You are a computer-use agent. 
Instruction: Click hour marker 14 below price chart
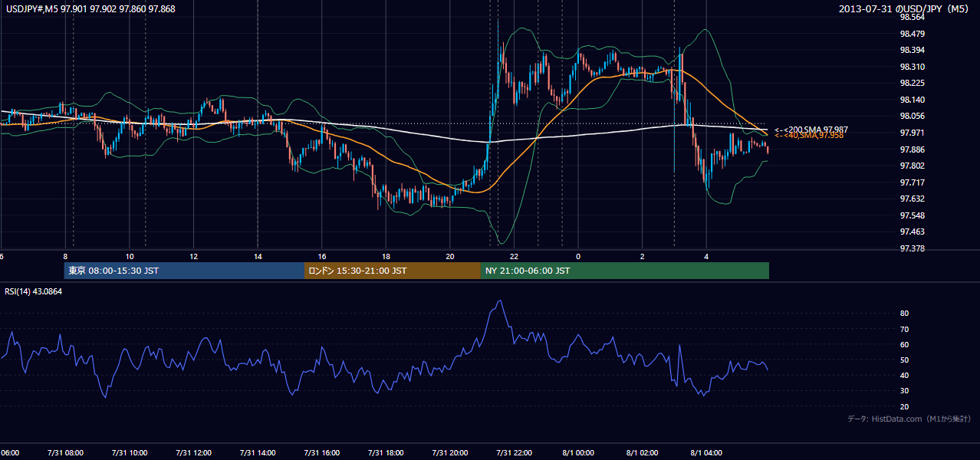(258, 256)
